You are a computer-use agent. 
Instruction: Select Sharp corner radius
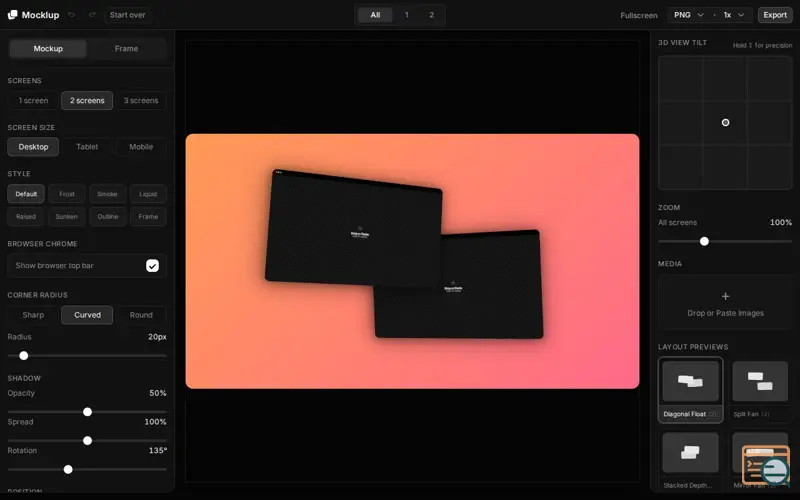[33, 315]
